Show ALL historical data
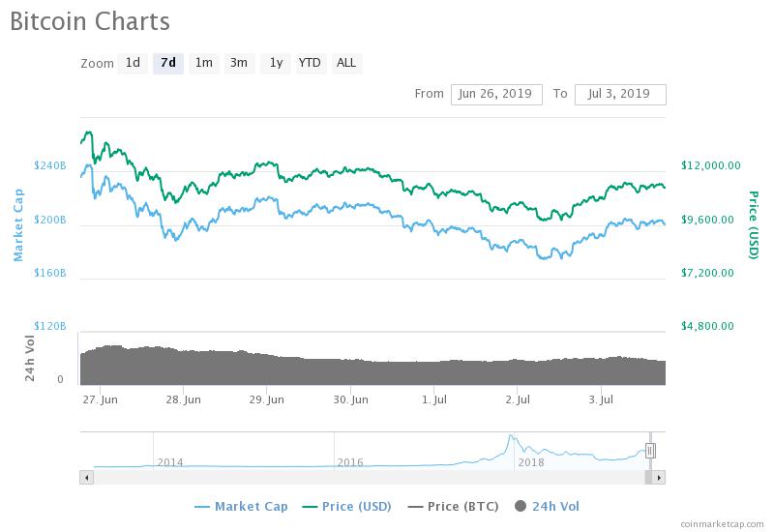This screenshot has height=532, width=774. 346,63
